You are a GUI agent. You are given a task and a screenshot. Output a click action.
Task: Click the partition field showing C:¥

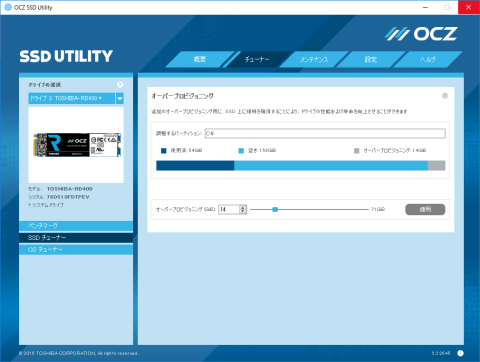[325, 133]
